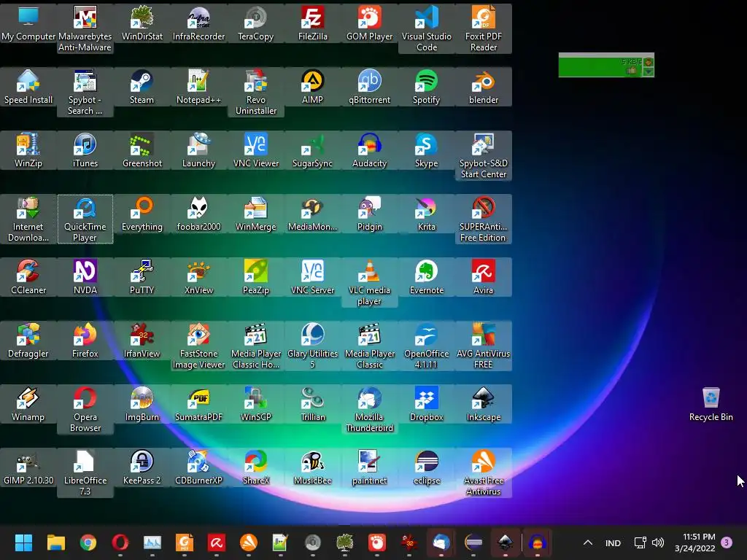Expand the green speed widget dropdown arrow
The width and height of the screenshot is (747, 560).
tap(649, 71)
